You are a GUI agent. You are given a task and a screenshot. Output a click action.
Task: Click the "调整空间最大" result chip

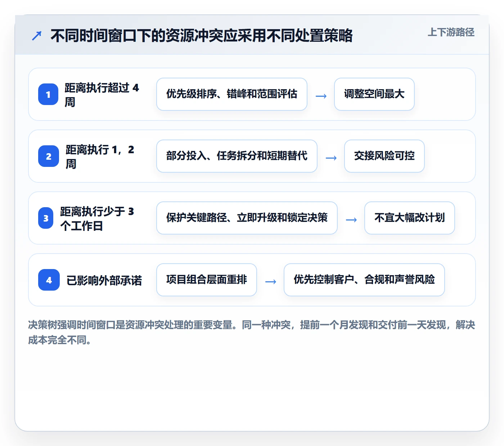pyautogui.click(x=374, y=94)
